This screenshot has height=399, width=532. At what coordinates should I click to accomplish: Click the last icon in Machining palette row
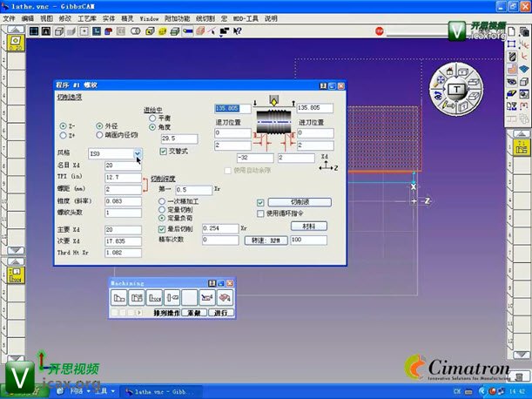tap(224, 297)
